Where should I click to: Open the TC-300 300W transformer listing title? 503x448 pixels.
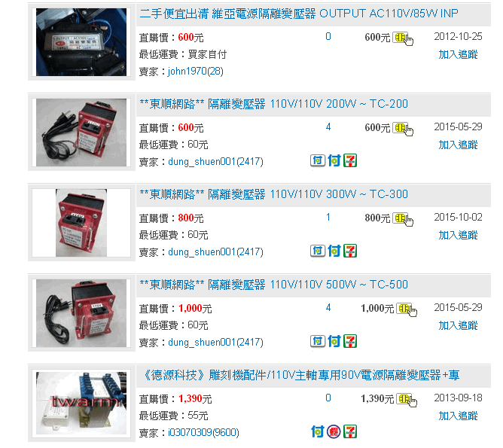click(273, 194)
